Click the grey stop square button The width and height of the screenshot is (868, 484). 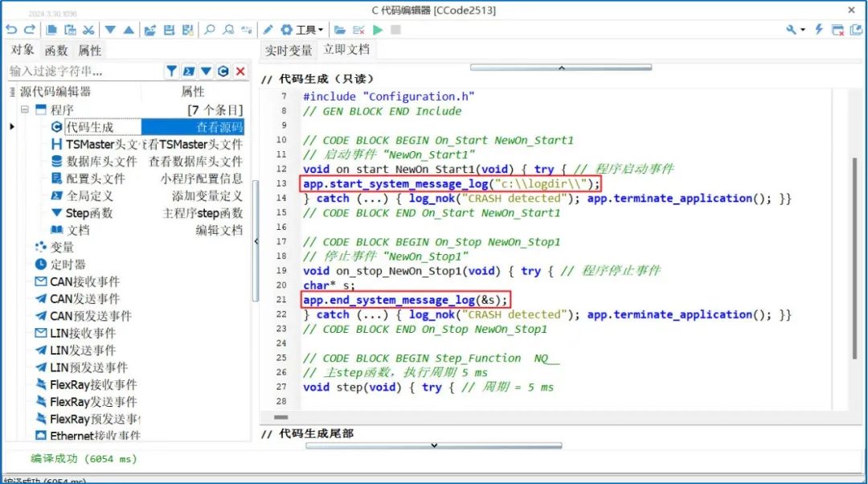[395, 30]
